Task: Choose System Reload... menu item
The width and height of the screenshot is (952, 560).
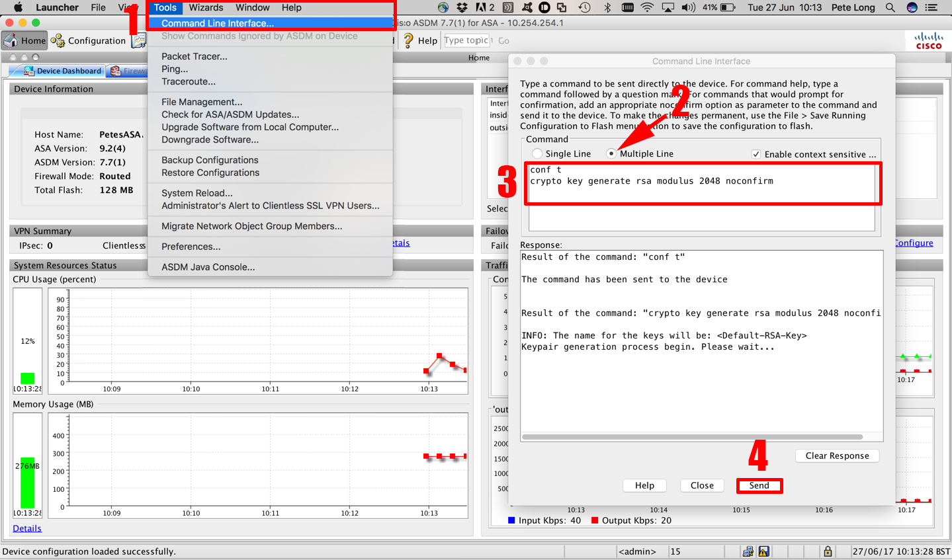Action: 270,193
